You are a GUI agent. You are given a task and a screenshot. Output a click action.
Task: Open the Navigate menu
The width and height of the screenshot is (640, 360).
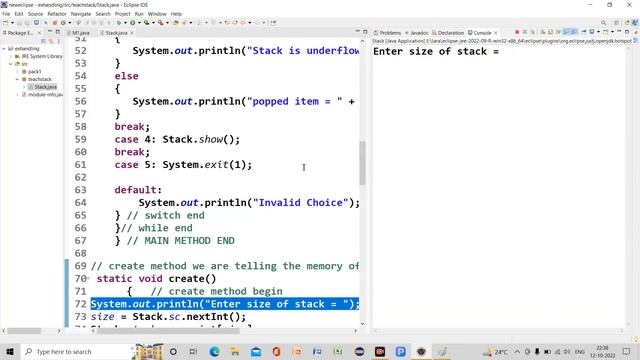81,14
